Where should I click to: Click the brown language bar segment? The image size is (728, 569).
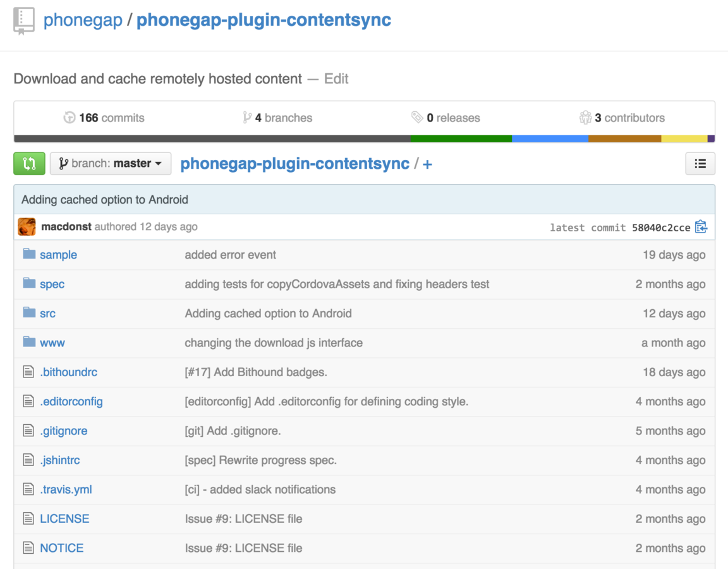[624, 138]
